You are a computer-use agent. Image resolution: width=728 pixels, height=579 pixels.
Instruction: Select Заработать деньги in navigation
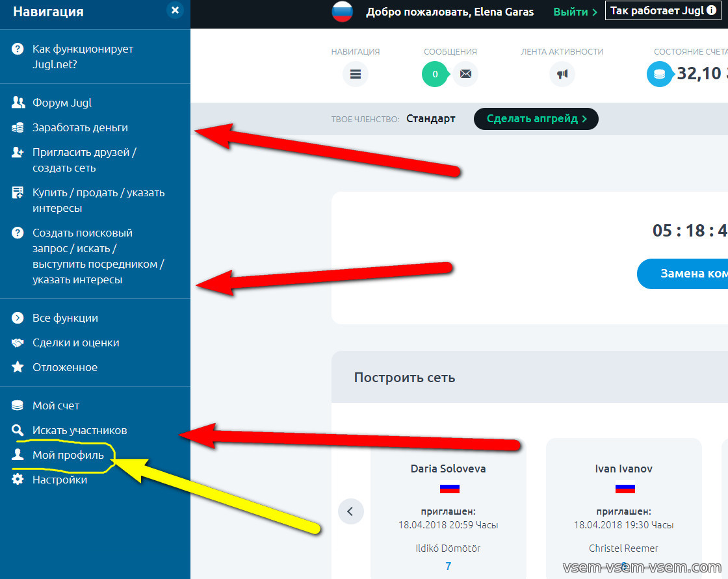(80, 127)
